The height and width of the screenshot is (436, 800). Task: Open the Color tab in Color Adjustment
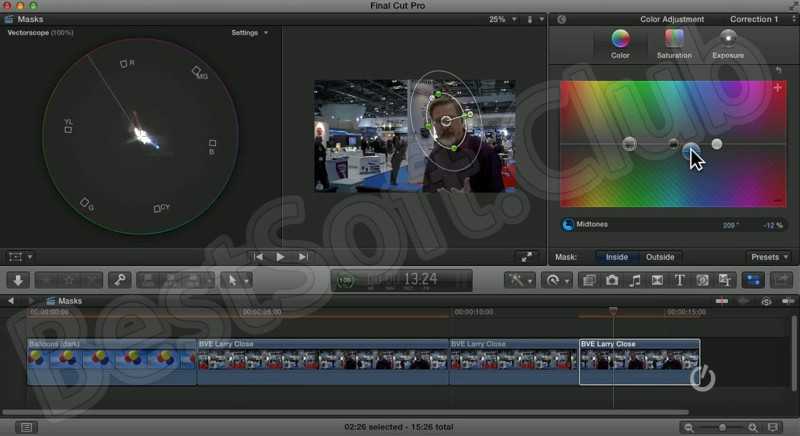tap(620, 44)
